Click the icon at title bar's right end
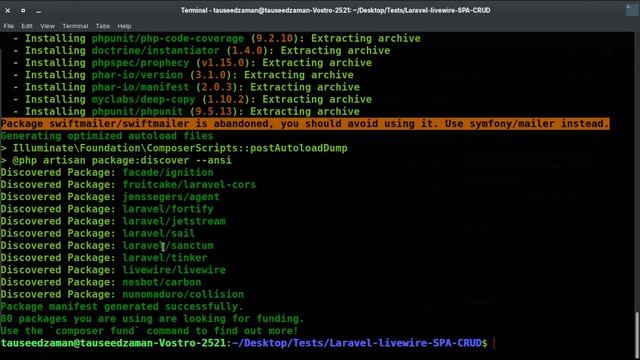Screen dimensions: 640x360 (631, 10)
